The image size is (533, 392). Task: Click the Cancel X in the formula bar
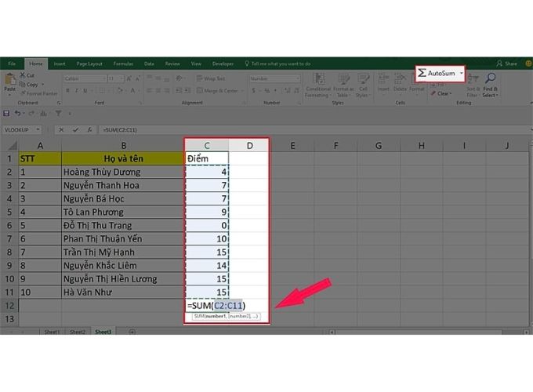point(61,129)
